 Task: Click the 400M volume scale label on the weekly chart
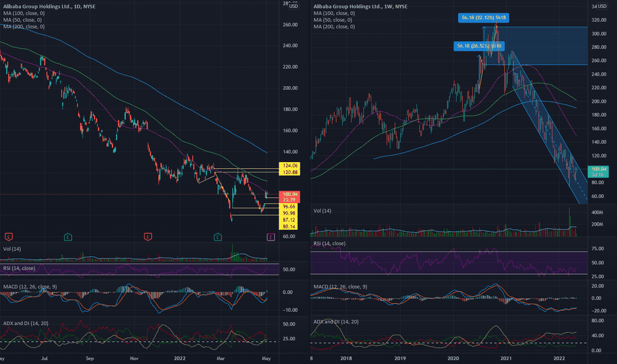pos(597,212)
